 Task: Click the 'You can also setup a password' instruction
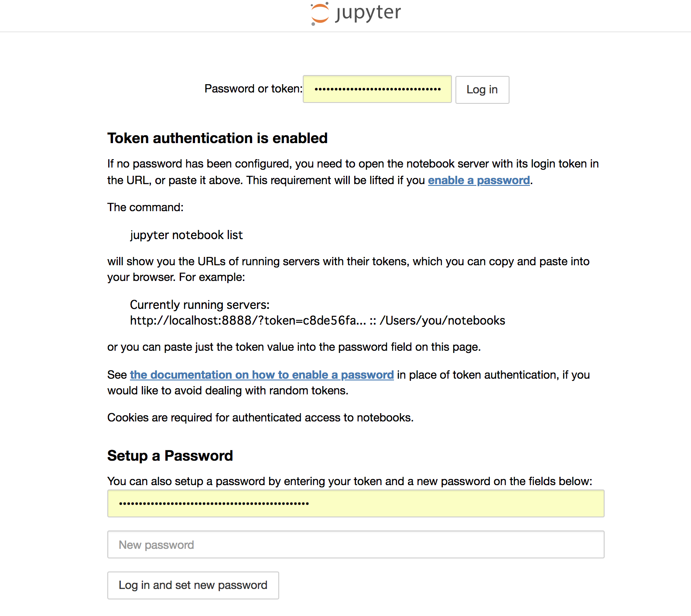pos(349,481)
